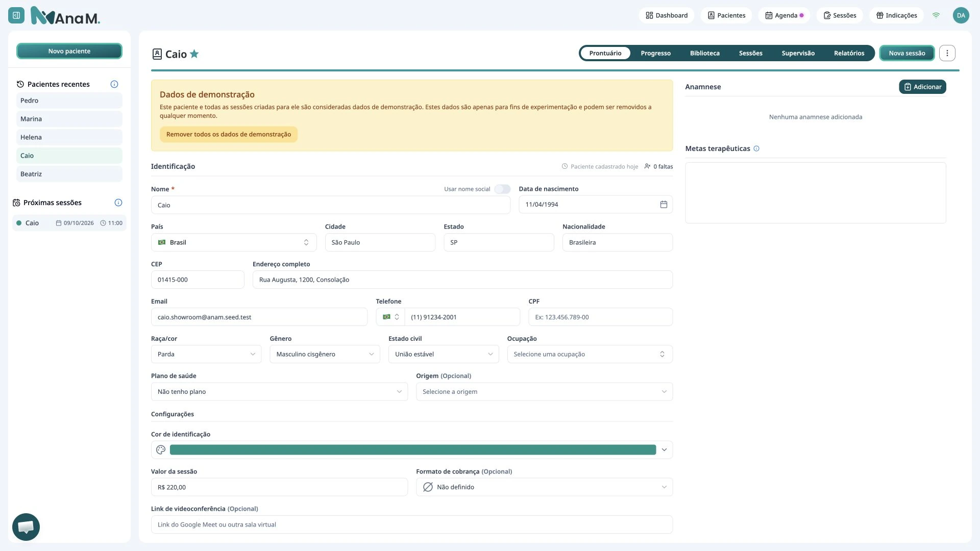Open the Plano de saúde dropdown
The width and height of the screenshot is (980, 551).
279,392
